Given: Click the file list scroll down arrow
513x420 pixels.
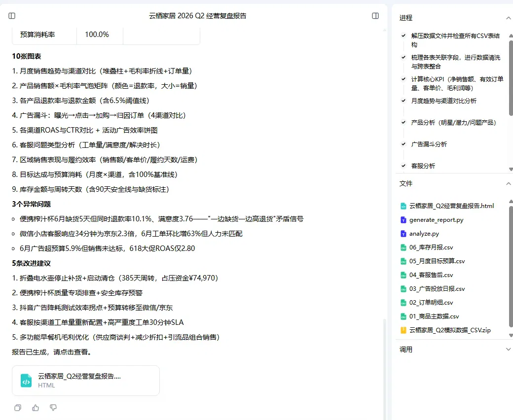Looking at the screenshot, I should point(511,335).
